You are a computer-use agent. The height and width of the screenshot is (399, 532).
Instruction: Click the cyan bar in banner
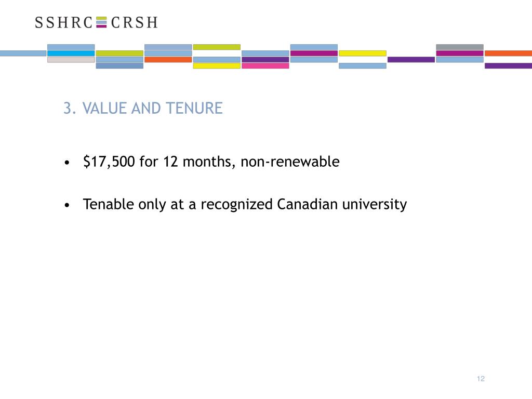click(71, 54)
